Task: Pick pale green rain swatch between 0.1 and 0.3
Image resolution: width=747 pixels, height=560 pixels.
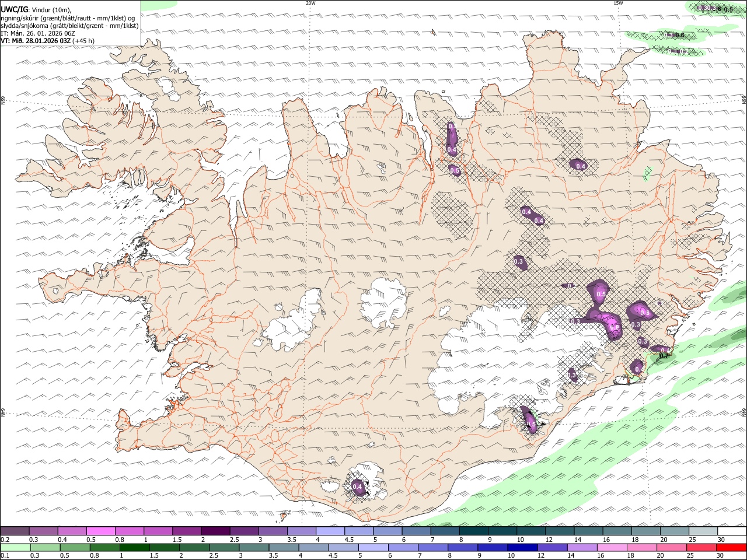Action: coord(15,547)
